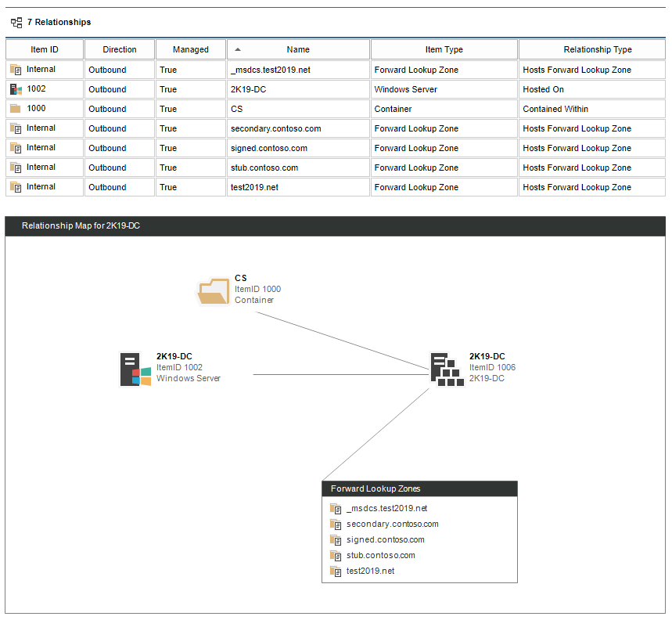Click test2019.net zone icon in Forward Lookup Zones box
The image size is (672, 620).
pyautogui.click(x=336, y=571)
